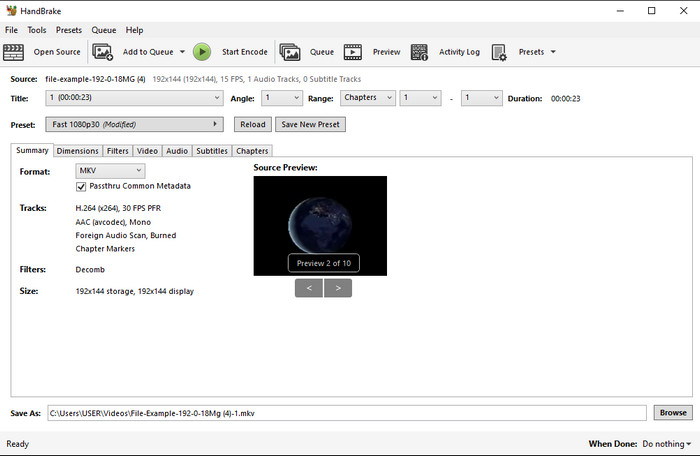Open the Activity Log terminal icon
Screen dimensions: 700x456
420,52
